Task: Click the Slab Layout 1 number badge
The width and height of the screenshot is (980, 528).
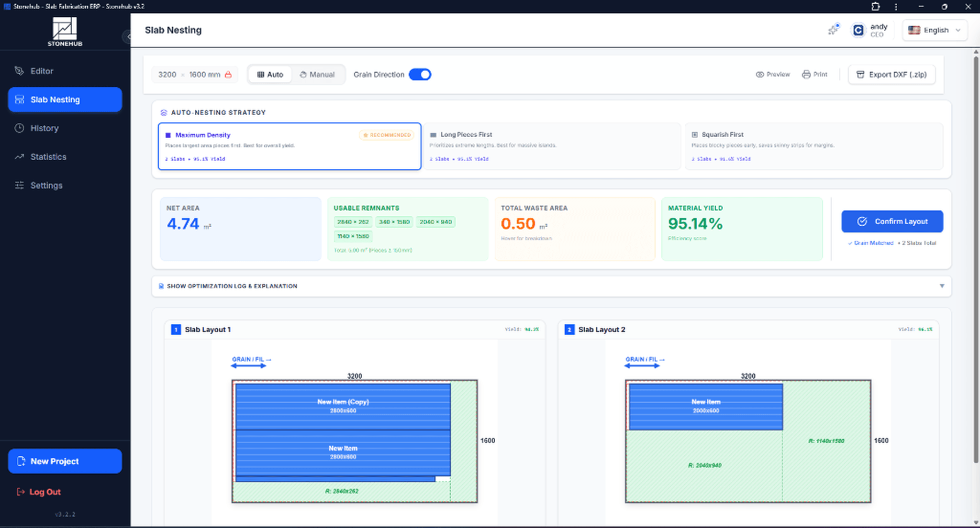Action: click(176, 330)
